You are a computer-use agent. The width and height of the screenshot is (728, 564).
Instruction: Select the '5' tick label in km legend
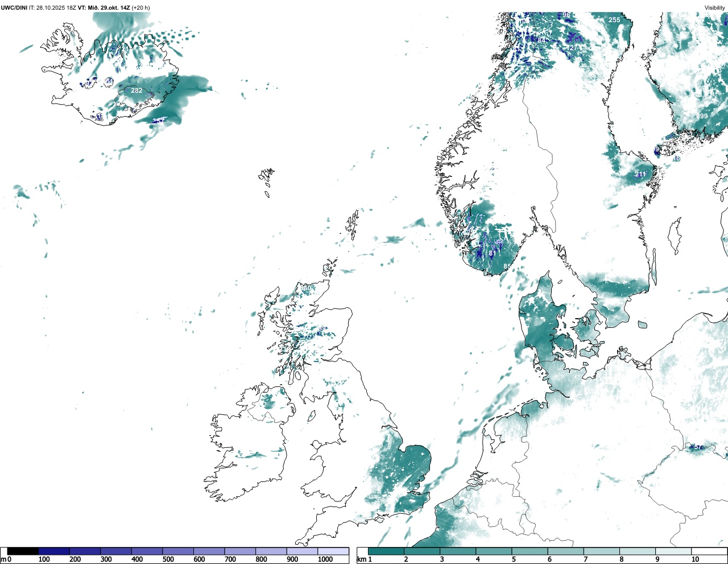(x=514, y=559)
